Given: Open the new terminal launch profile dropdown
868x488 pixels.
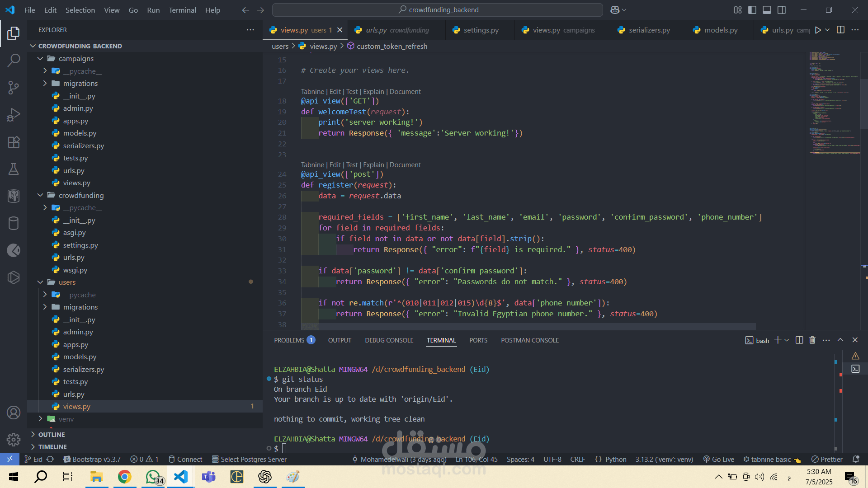Looking at the screenshot, I should point(787,340).
